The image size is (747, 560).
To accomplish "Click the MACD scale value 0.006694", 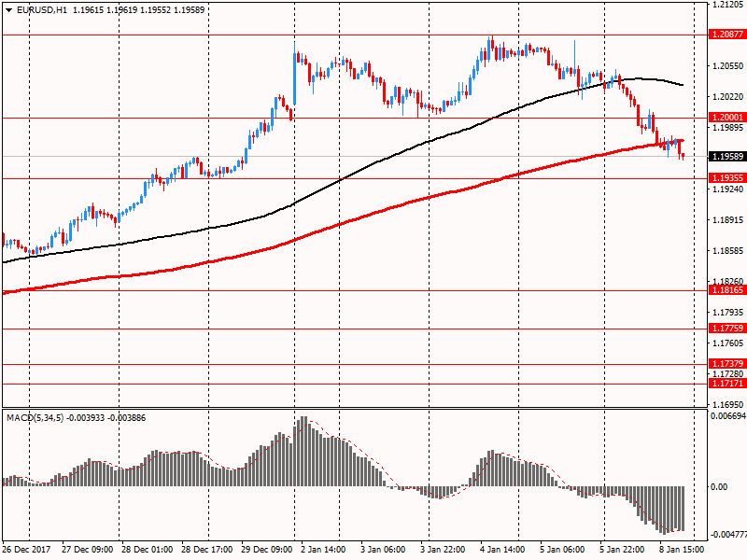I will (x=728, y=416).
